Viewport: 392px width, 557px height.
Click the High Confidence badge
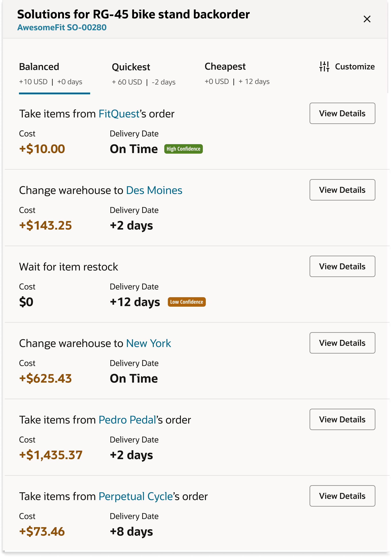coord(183,149)
